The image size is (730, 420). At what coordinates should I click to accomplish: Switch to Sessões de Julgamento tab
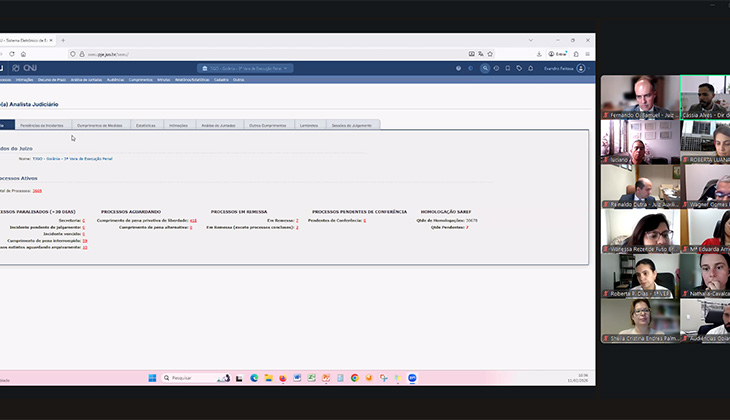(x=352, y=125)
